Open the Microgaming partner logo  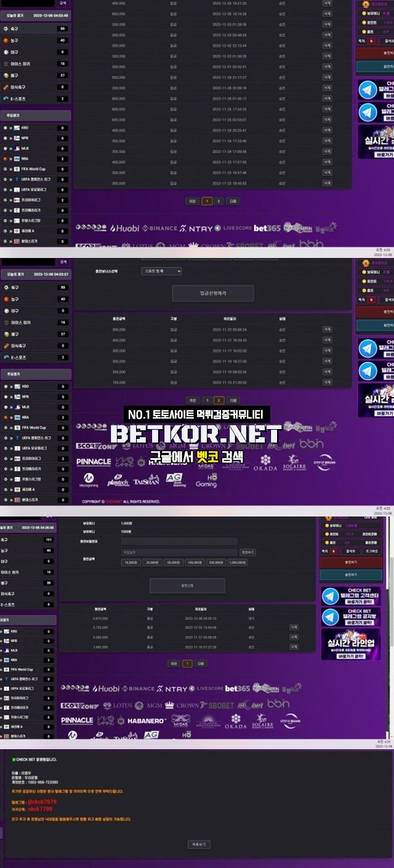(x=89, y=479)
